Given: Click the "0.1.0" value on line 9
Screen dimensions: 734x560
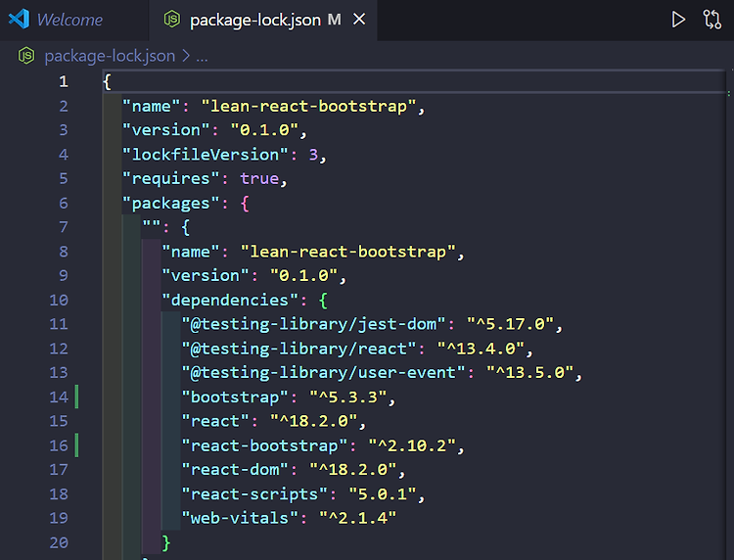Looking at the screenshot, I should pos(303,276).
